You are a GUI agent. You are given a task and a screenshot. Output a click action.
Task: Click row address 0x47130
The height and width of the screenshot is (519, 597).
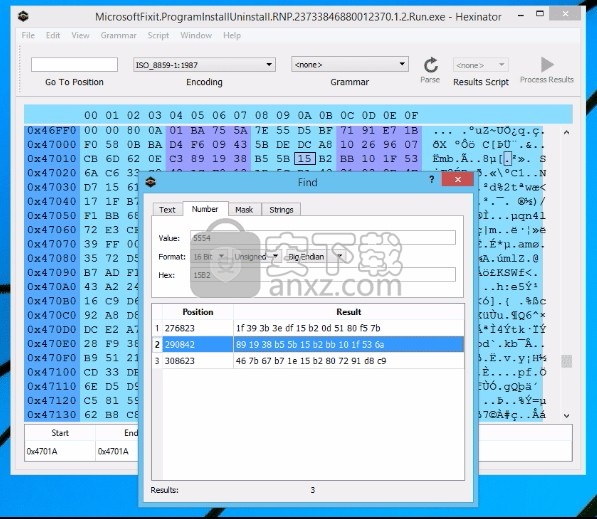[52, 414]
